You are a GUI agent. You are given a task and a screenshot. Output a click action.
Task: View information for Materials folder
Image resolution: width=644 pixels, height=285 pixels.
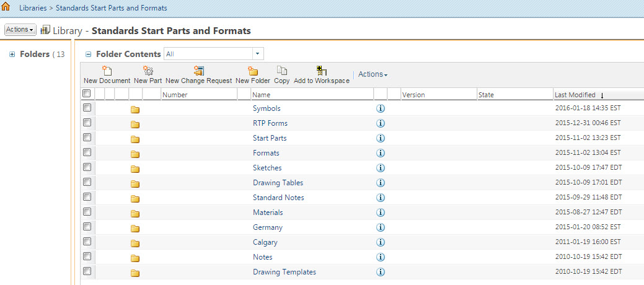click(381, 213)
